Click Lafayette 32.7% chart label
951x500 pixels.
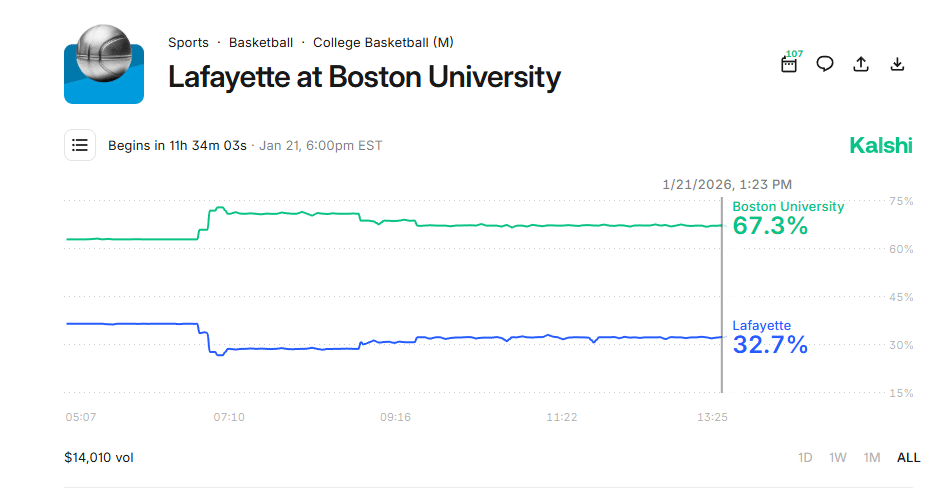tap(770, 339)
